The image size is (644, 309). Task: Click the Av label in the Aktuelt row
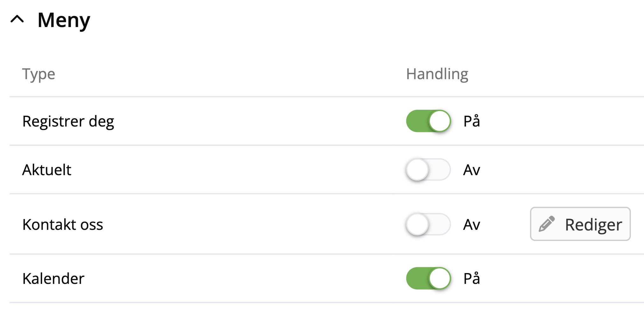472,170
